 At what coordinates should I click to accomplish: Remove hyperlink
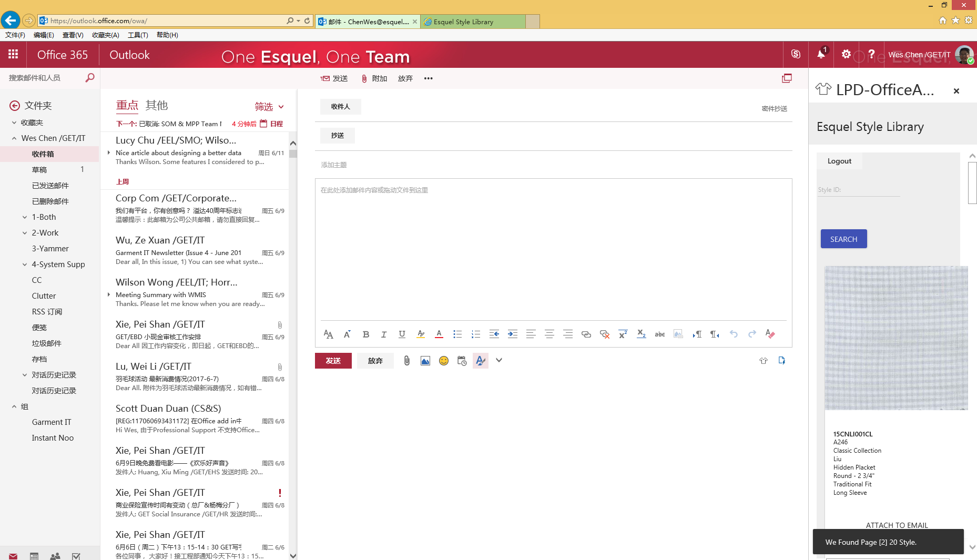click(605, 334)
